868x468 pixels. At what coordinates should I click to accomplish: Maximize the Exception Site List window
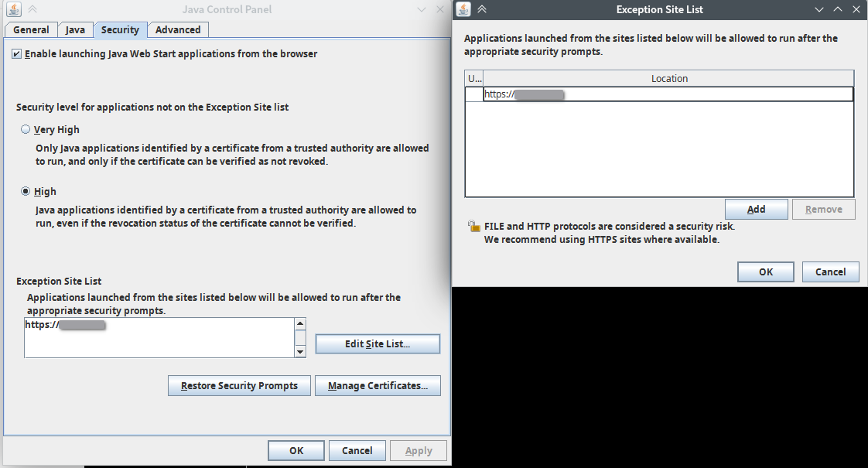[x=838, y=9]
